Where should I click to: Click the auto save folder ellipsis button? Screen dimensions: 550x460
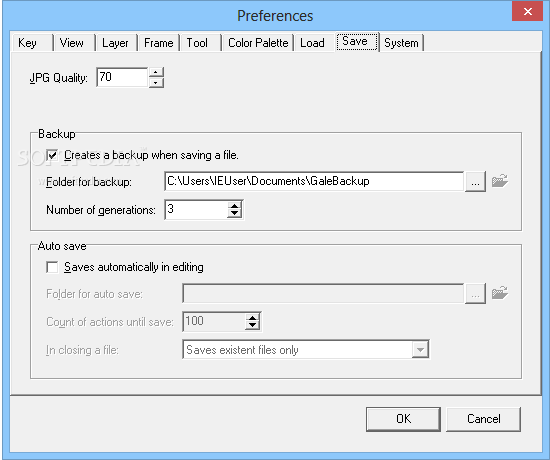[x=475, y=294]
